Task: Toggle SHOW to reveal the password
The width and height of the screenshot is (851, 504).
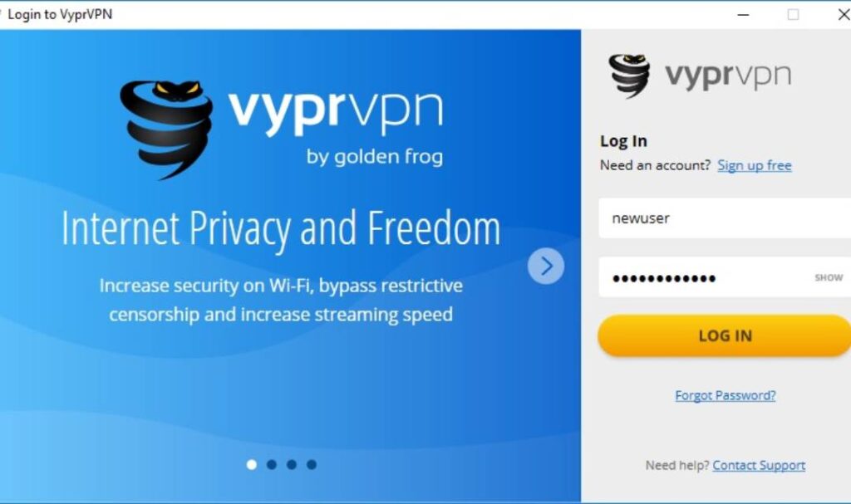Action: pos(829,278)
